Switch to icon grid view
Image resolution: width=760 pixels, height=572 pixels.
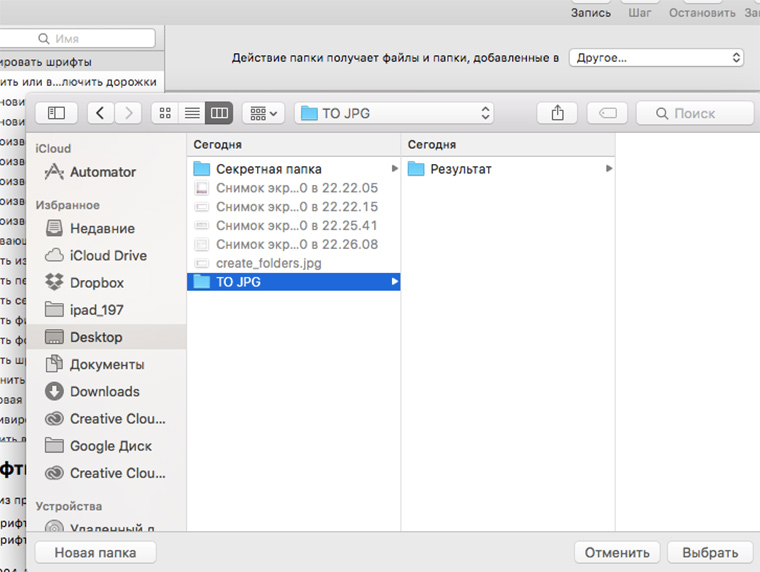tap(165, 113)
